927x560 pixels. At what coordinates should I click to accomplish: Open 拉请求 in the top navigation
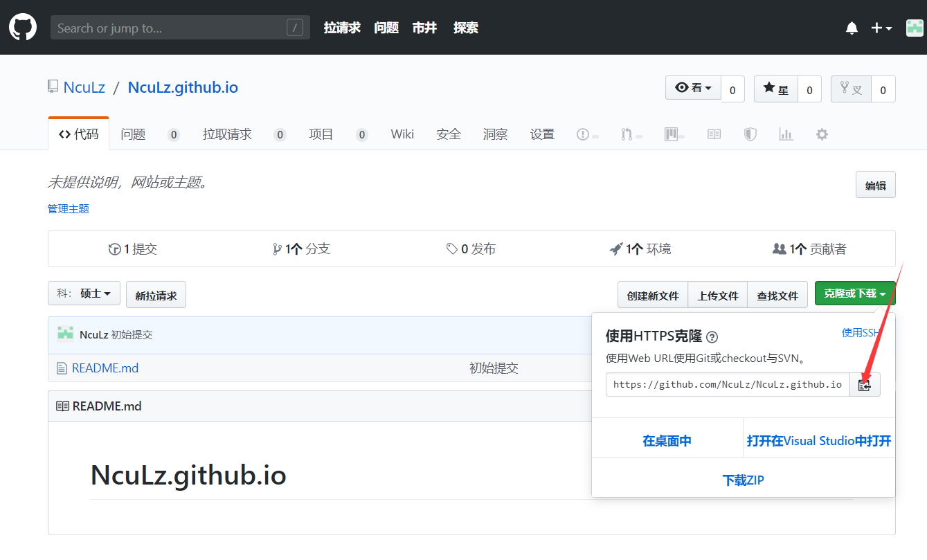click(342, 28)
